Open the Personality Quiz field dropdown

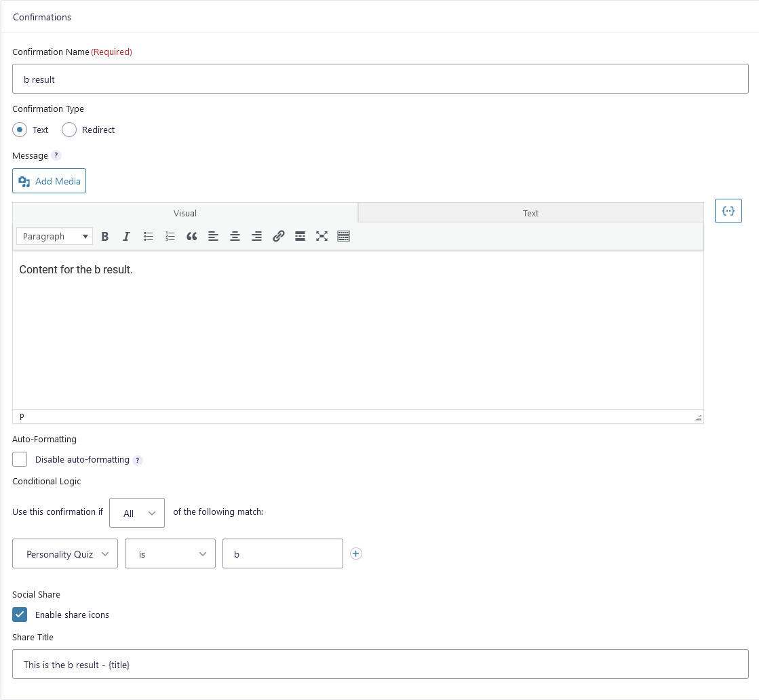click(65, 553)
